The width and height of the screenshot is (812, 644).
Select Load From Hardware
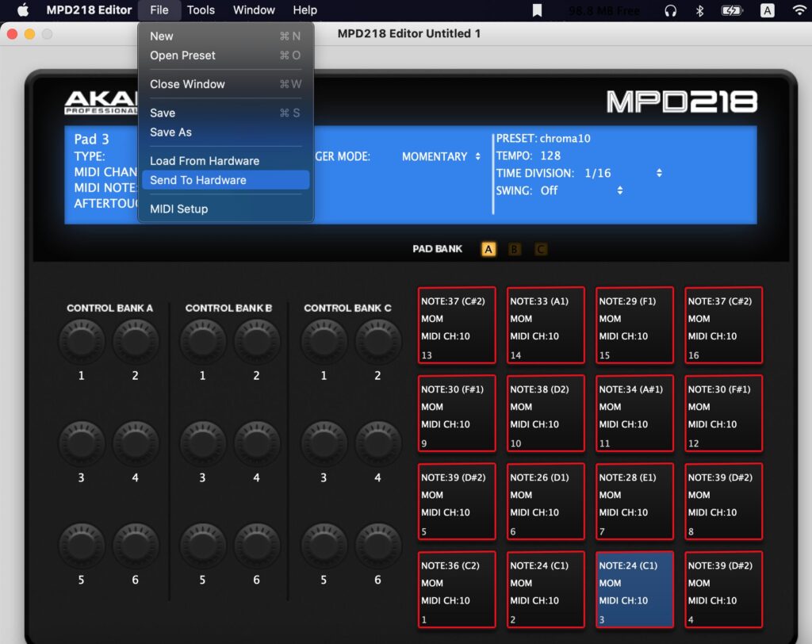tap(225, 161)
